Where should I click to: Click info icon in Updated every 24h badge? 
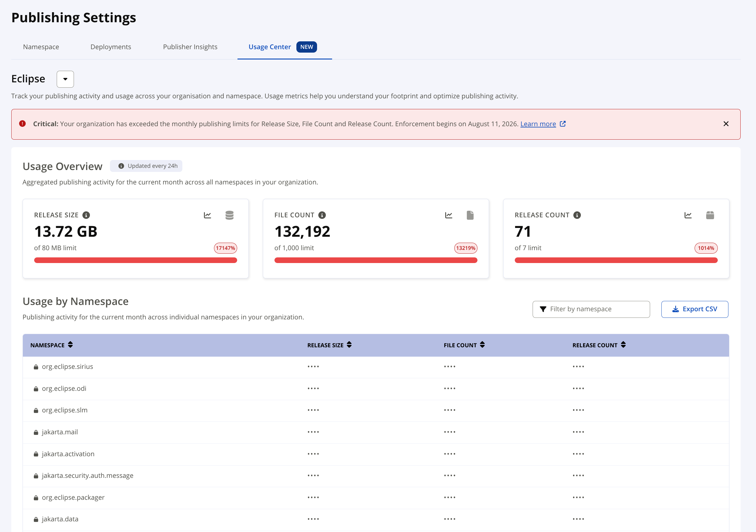pyautogui.click(x=121, y=166)
